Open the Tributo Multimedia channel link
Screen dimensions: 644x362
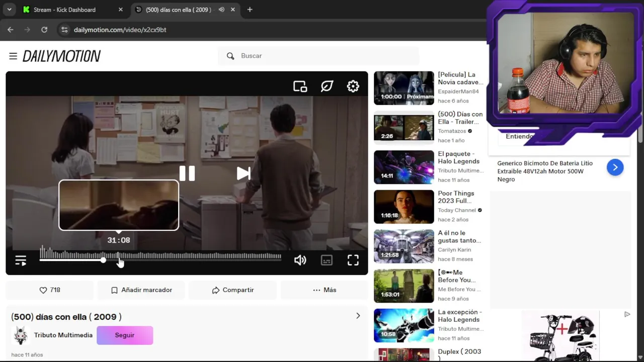(x=63, y=335)
